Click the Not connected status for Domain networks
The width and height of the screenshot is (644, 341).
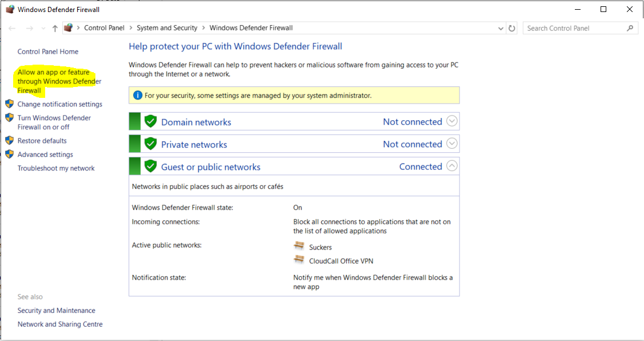[x=413, y=122]
